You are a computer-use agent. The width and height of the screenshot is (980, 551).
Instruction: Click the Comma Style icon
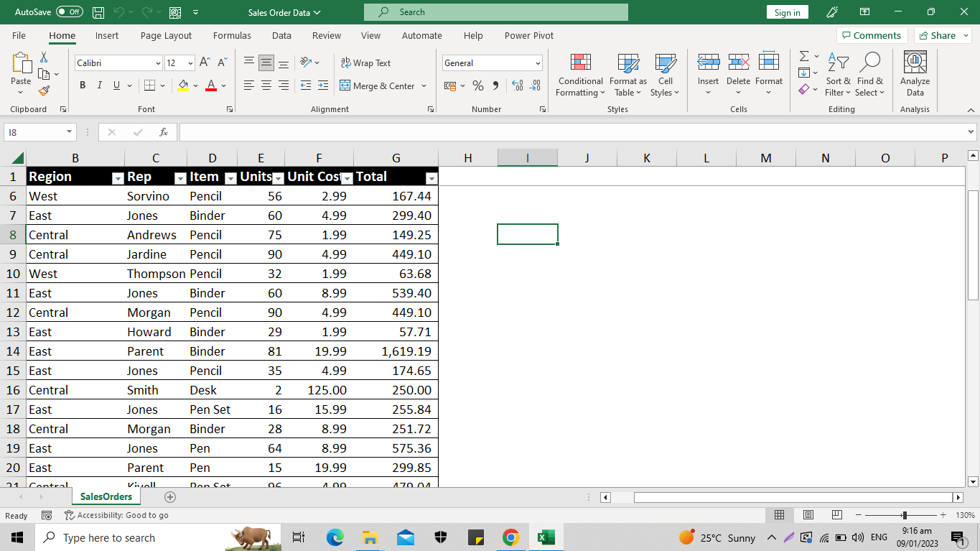click(495, 85)
